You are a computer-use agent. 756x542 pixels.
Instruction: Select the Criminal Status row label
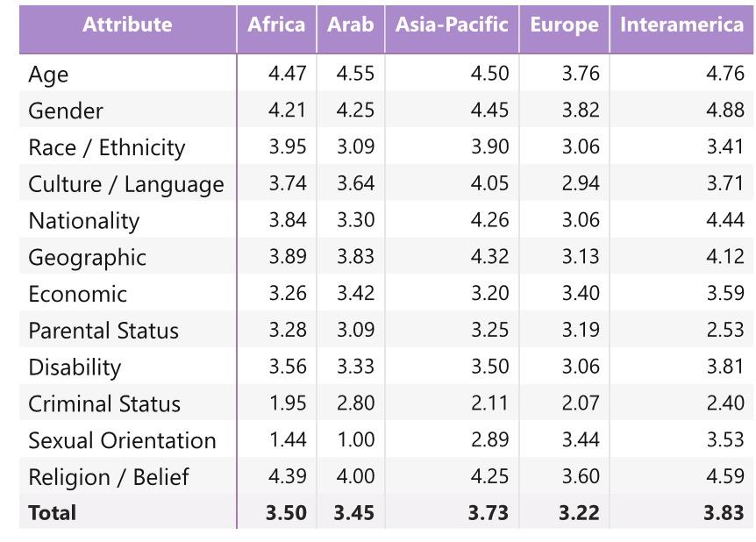103,404
